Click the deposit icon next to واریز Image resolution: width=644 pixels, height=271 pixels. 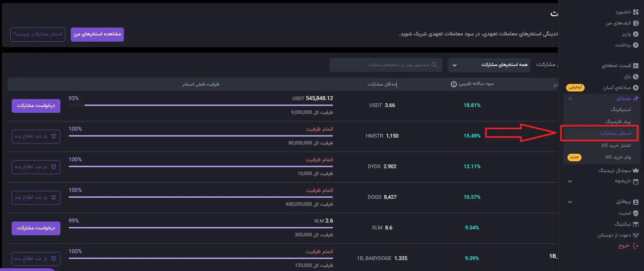(x=636, y=34)
